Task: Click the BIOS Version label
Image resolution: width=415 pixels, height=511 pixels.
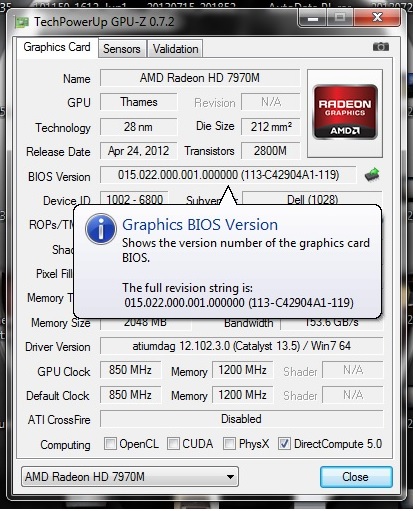Action: (x=59, y=177)
